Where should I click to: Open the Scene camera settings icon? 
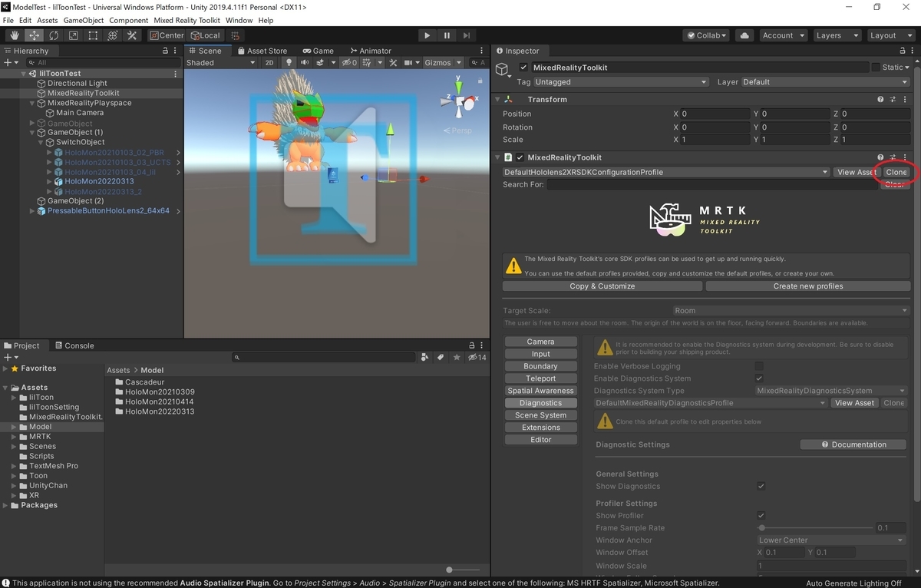409,63
